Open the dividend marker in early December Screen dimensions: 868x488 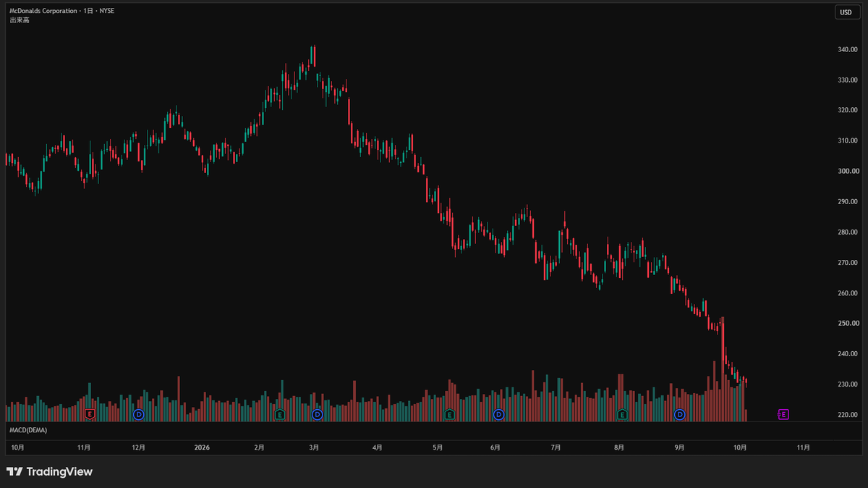139,414
